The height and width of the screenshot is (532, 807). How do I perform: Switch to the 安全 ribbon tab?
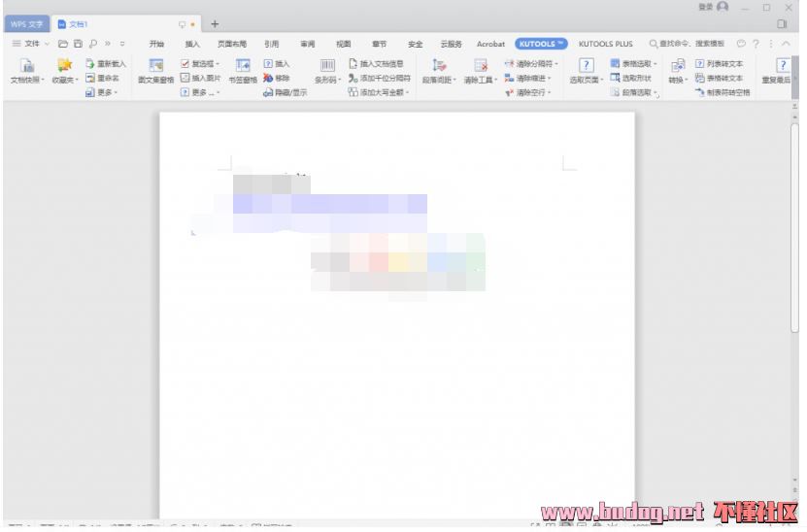click(x=415, y=45)
